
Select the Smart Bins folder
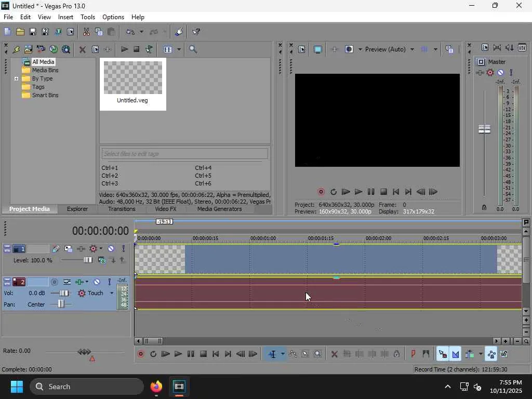click(x=45, y=96)
